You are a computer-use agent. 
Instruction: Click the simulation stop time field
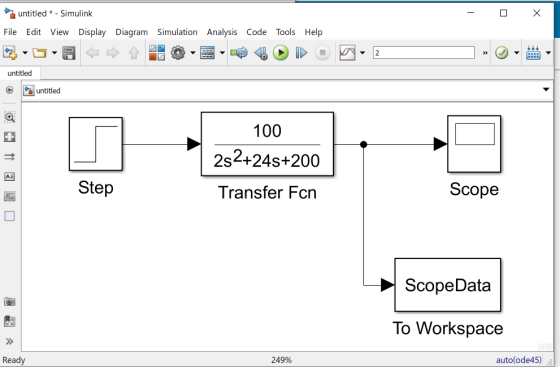click(424, 53)
